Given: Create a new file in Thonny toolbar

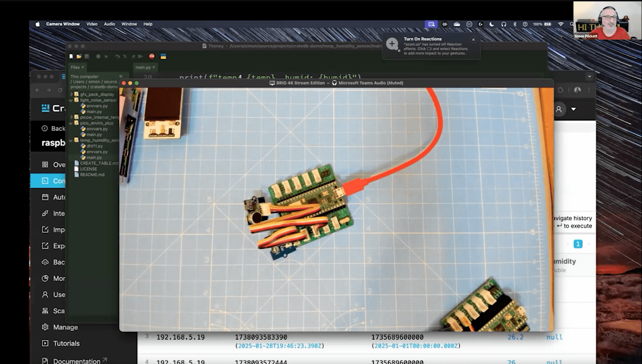Looking at the screenshot, I should coord(71,56).
